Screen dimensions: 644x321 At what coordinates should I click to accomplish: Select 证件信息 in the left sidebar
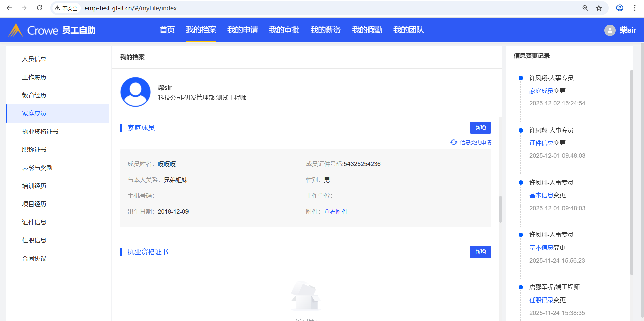(34, 222)
